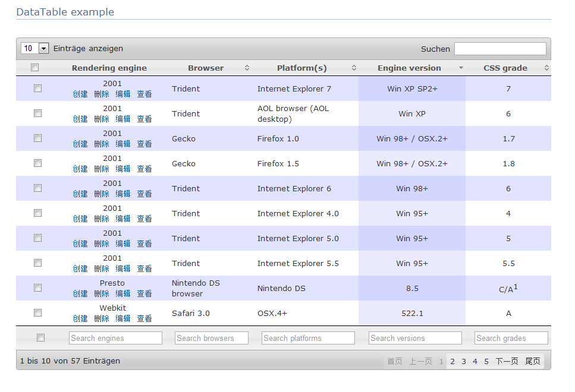
Task: Check the Firefox 1.0 row checkbox
Action: (38, 138)
